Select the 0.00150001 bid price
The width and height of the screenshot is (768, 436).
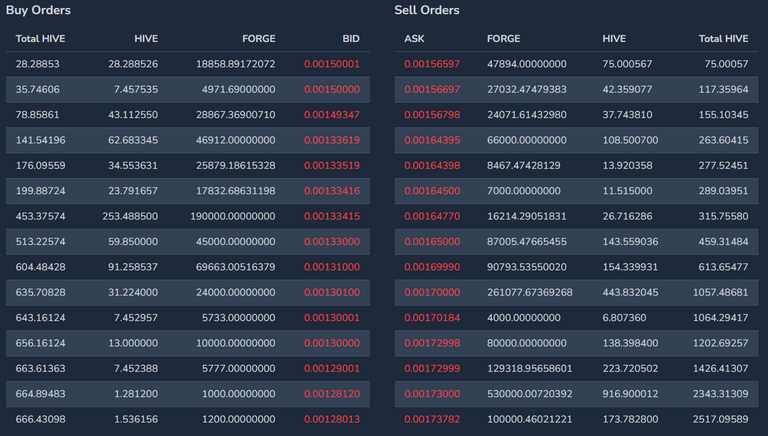point(332,64)
